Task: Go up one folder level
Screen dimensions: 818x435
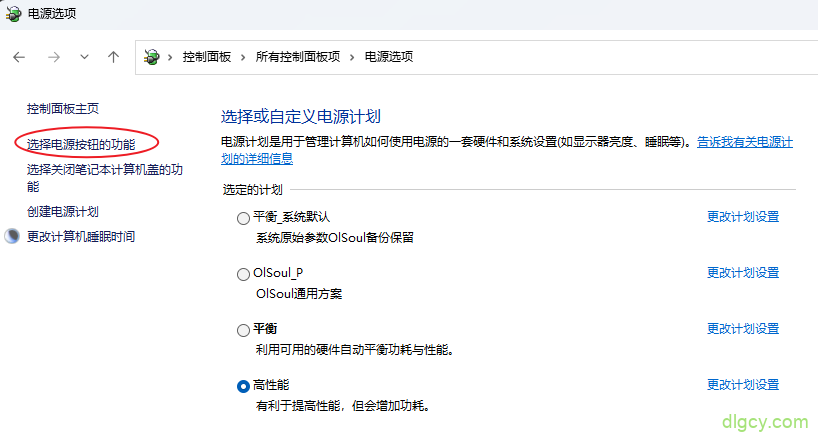Action: (x=113, y=57)
